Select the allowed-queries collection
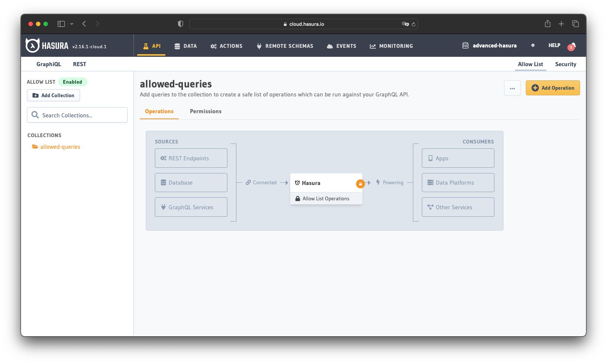 pyautogui.click(x=60, y=147)
